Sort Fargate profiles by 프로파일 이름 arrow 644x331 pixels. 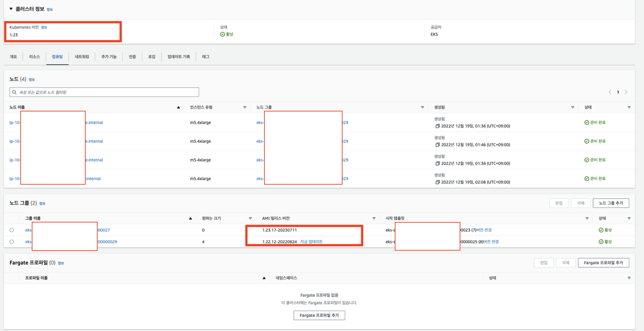(264, 278)
